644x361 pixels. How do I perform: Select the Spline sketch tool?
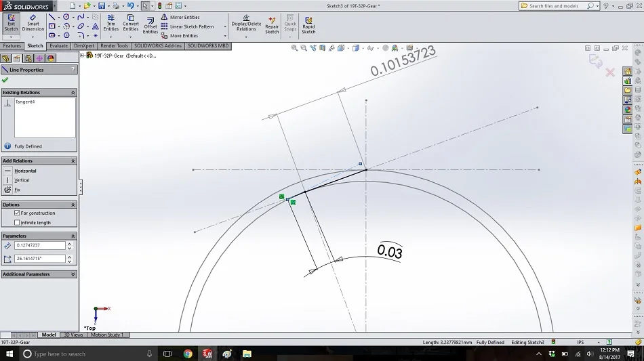[81, 17]
